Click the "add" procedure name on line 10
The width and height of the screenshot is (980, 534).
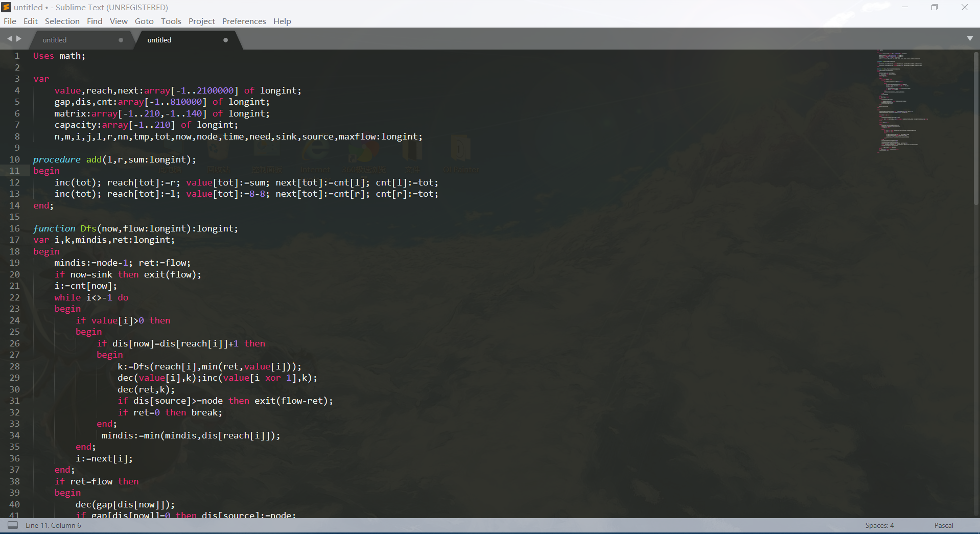coord(94,159)
